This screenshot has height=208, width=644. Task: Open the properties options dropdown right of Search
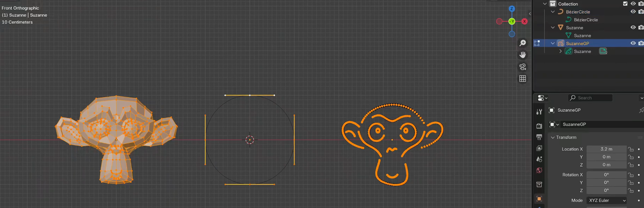[x=641, y=98]
